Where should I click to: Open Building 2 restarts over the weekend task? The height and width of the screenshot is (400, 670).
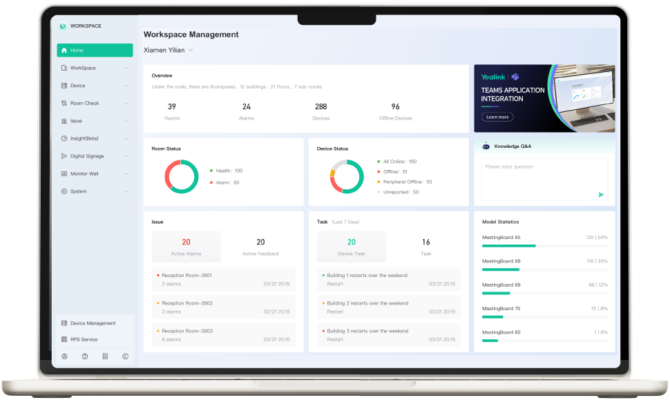pyautogui.click(x=388, y=307)
